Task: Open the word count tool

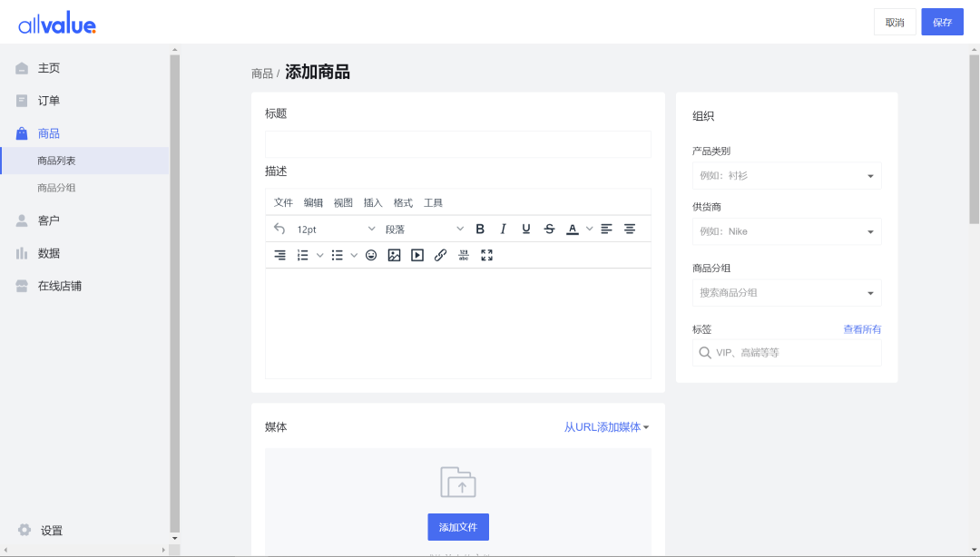Action: (x=464, y=255)
